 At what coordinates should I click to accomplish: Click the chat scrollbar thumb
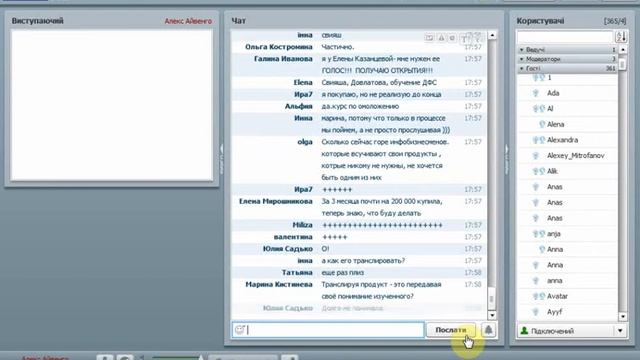492,299
